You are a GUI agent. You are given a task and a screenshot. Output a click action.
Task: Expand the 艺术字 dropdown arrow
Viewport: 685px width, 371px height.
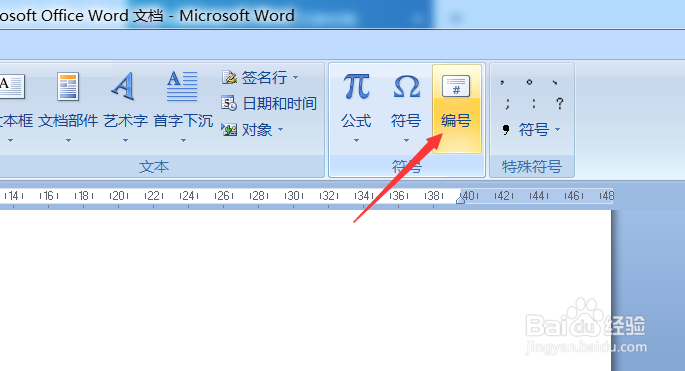125,141
